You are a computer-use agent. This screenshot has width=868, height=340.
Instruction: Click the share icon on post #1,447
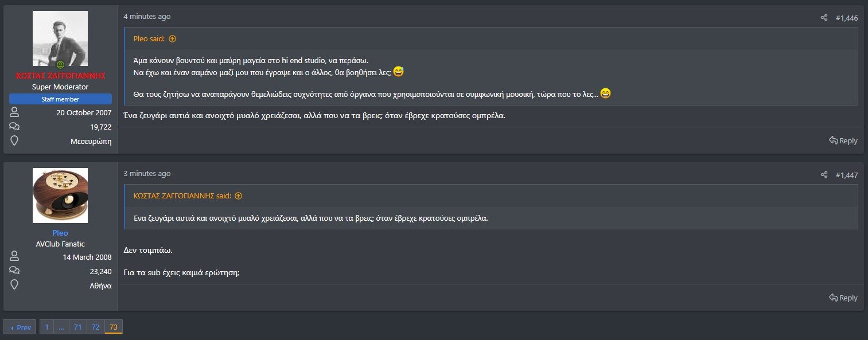click(x=824, y=174)
